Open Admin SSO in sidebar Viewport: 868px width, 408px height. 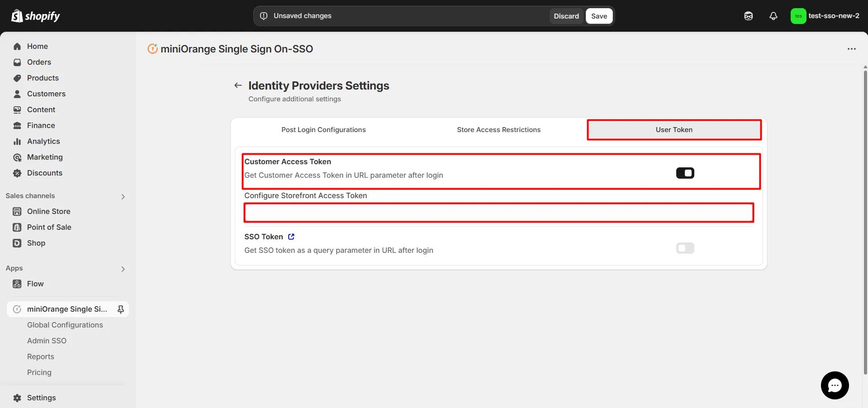pyautogui.click(x=47, y=341)
